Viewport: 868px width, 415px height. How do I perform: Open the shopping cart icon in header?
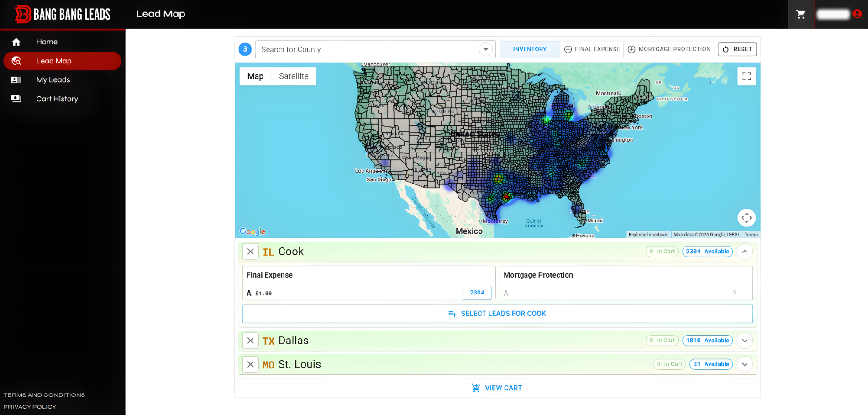[x=800, y=14]
